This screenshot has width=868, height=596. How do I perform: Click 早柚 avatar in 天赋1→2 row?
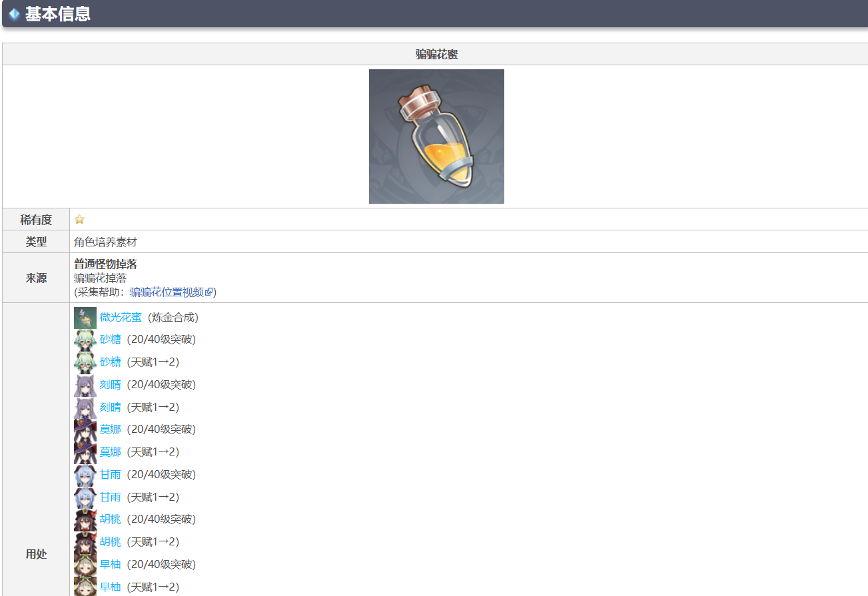pyautogui.click(x=85, y=587)
